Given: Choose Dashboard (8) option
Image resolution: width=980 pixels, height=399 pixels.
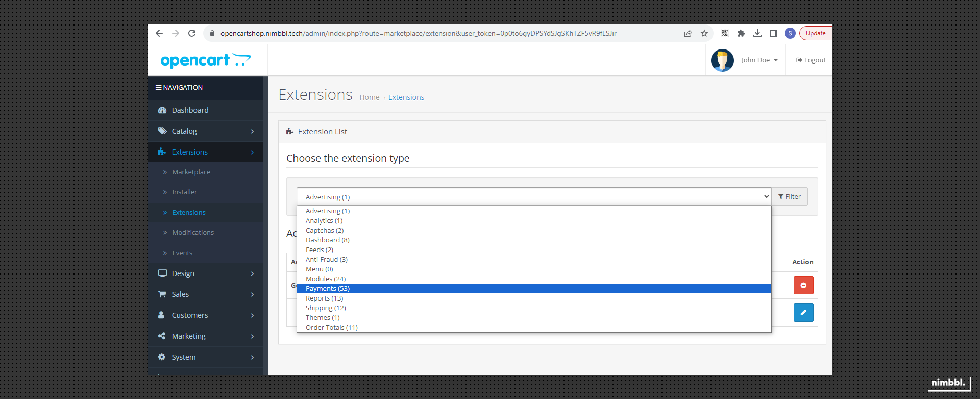Looking at the screenshot, I should [534, 240].
